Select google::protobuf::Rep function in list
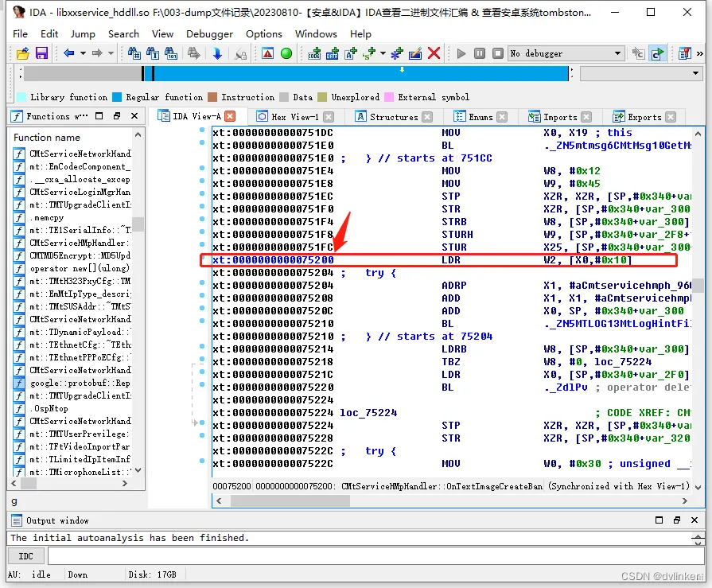The width and height of the screenshot is (712, 588). point(80,383)
